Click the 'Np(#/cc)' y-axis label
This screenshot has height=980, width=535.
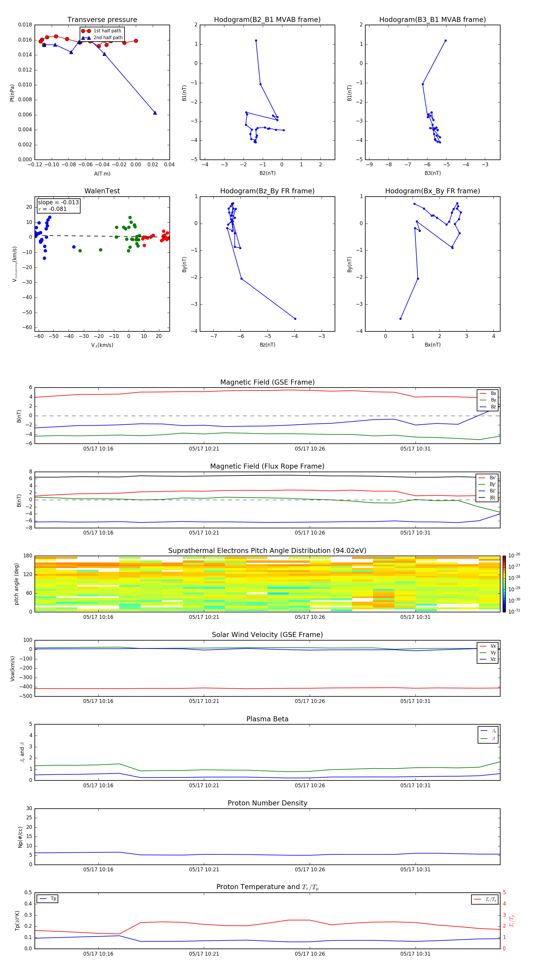pos(20,837)
